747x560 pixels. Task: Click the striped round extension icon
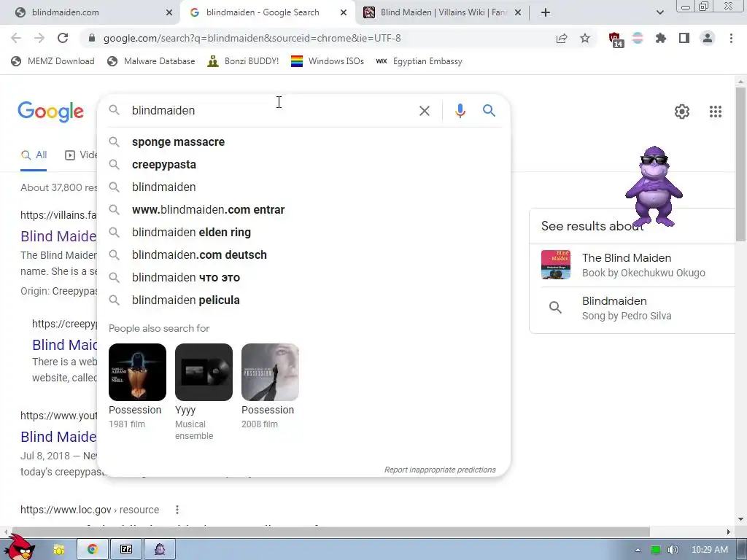[638, 38]
